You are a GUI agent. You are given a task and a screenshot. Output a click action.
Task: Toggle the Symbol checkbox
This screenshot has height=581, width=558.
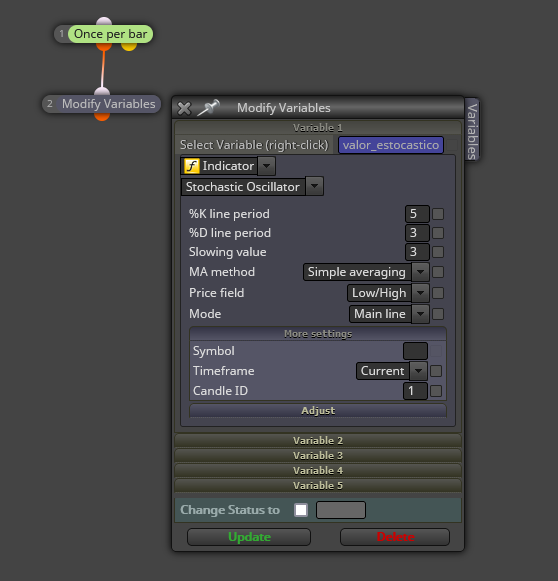pyautogui.click(x=436, y=351)
